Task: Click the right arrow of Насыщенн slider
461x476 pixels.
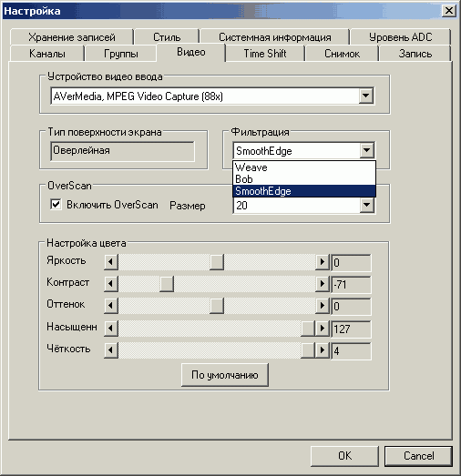Action: tap(323, 329)
